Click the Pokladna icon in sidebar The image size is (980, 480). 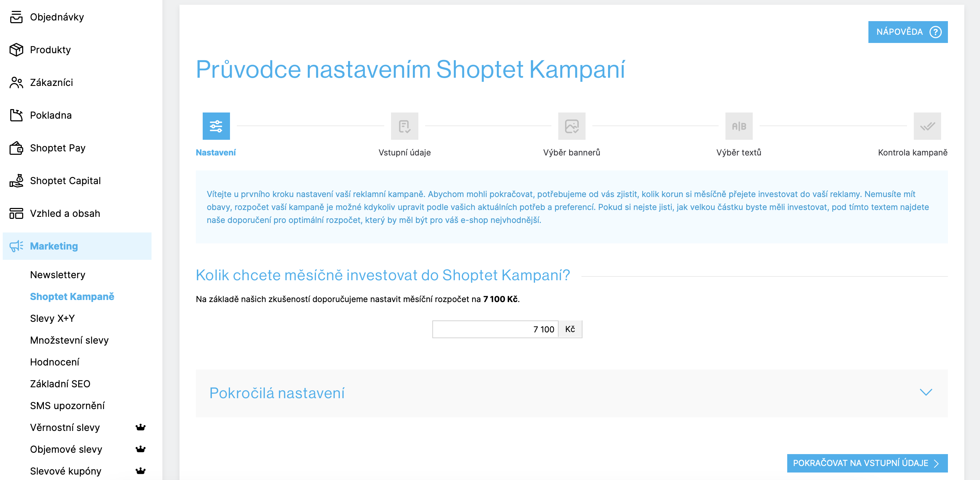click(16, 115)
